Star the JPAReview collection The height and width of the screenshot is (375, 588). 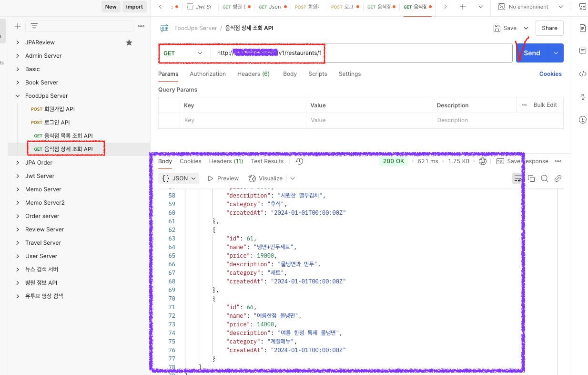(129, 42)
